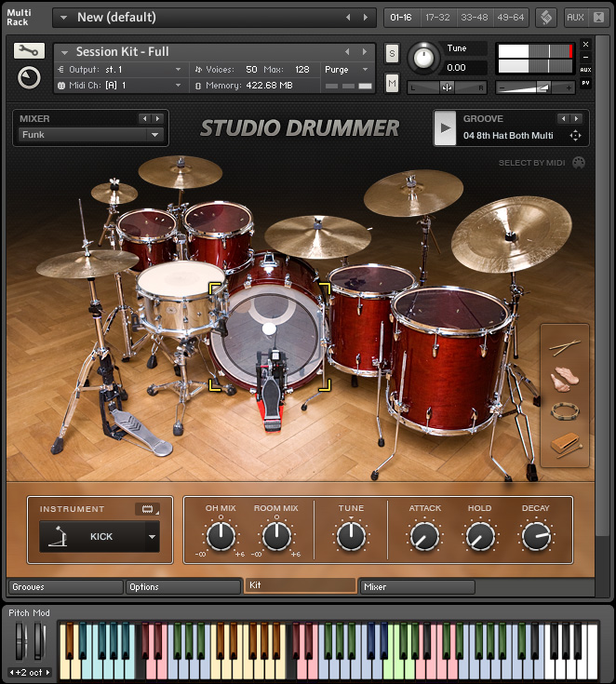The height and width of the screenshot is (684, 616).
Task: Open the Mixer preset Funk dropdown
Action: pos(90,135)
